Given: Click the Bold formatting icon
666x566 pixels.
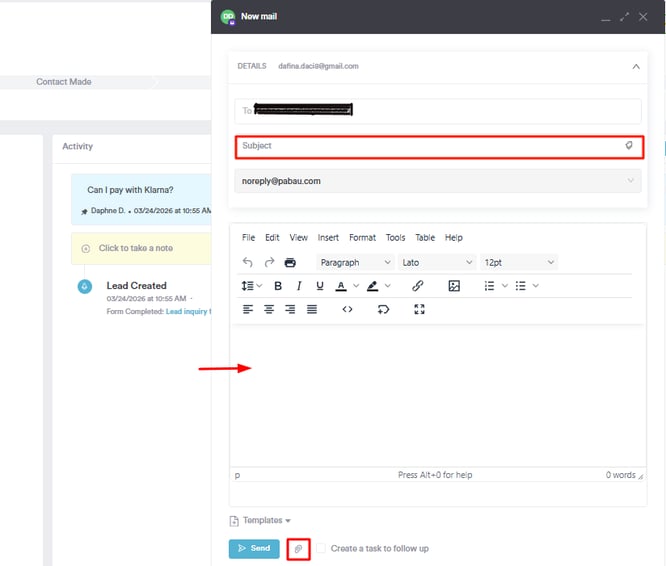Looking at the screenshot, I should pos(278,286).
